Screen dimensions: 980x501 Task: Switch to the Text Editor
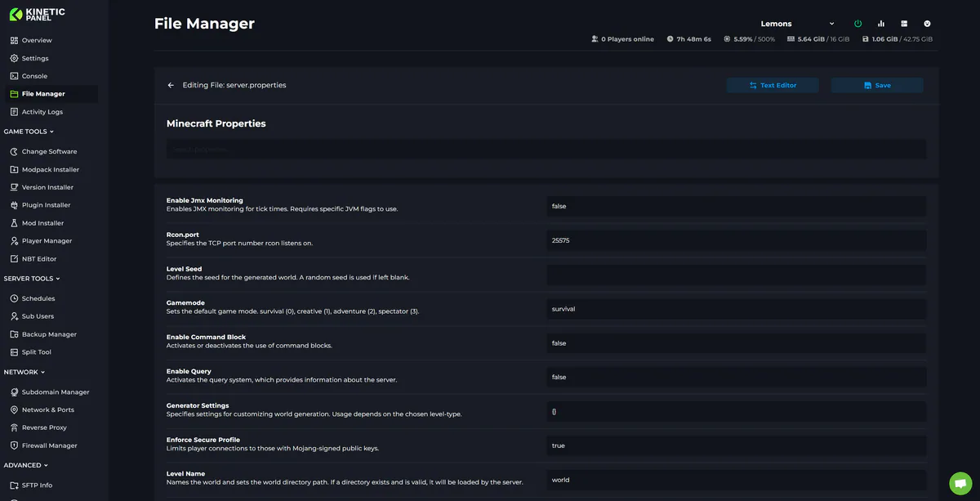773,85
